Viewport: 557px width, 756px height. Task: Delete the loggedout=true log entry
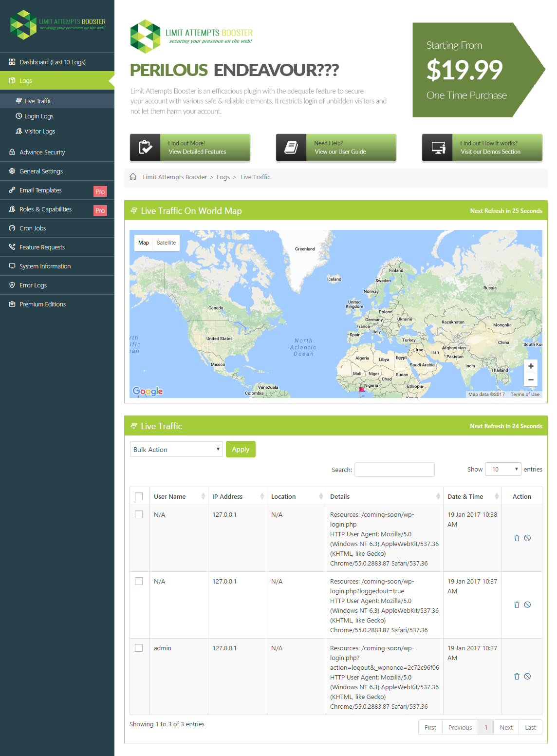point(517,605)
